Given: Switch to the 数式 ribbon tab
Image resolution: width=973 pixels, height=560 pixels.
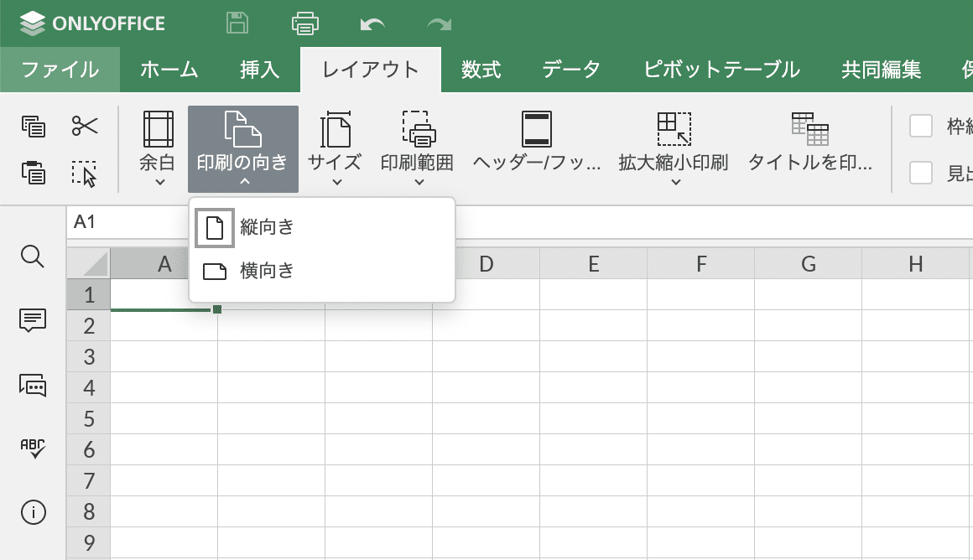Looking at the screenshot, I should pyautogui.click(x=479, y=70).
